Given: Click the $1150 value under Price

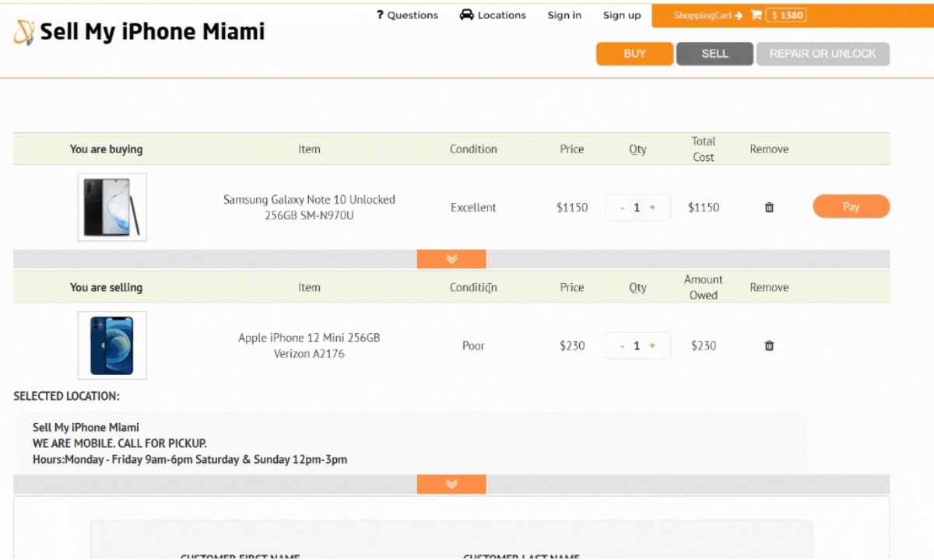Looking at the screenshot, I should [x=572, y=208].
